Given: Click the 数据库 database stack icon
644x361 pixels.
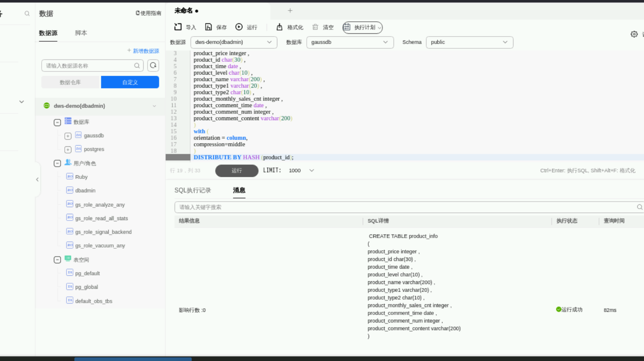Looking at the screenshot, I should (x=68, y=121).
